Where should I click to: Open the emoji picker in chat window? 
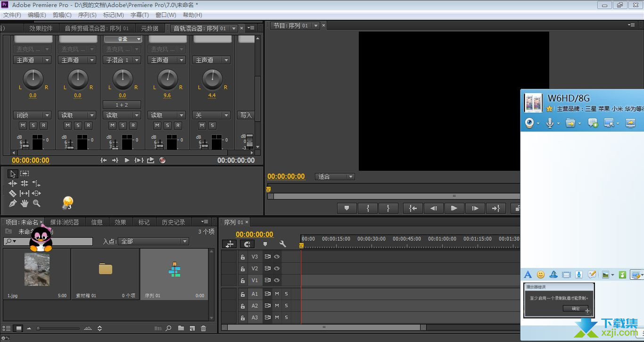[541, 275]
